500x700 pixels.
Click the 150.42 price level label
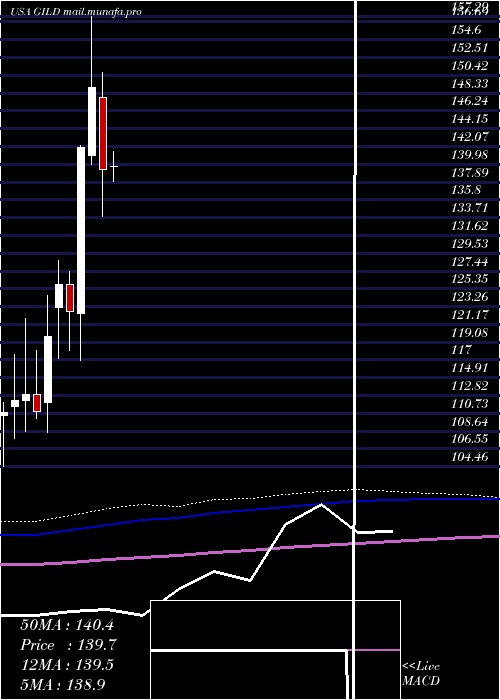[x=469, y=66]
